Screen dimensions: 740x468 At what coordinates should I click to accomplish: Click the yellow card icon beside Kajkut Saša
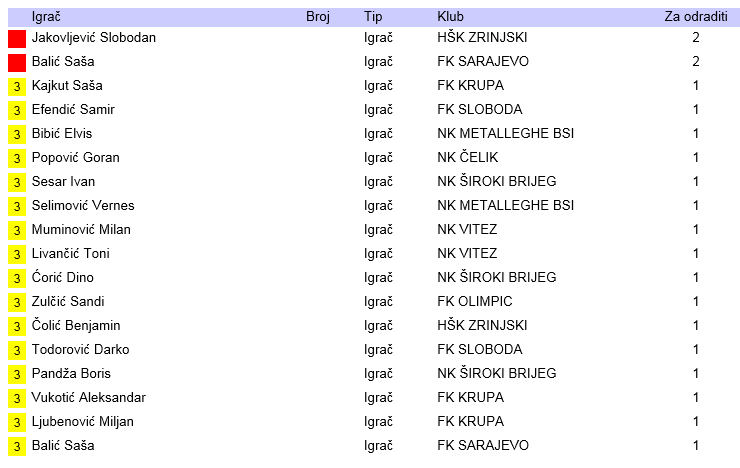[16, 86]
